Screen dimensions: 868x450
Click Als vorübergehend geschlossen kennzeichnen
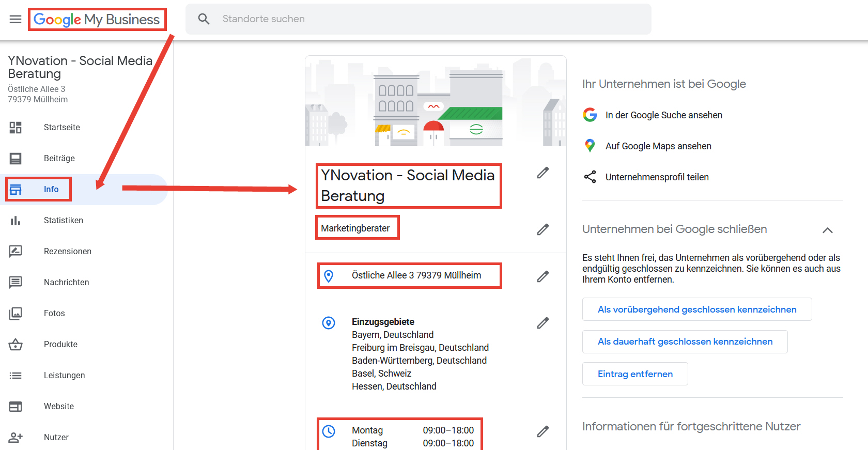pyautogui.click(x=697, y=309)
